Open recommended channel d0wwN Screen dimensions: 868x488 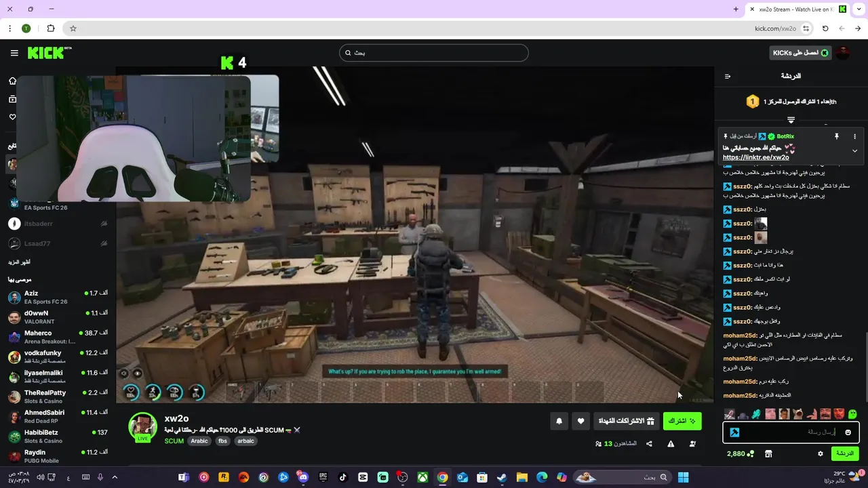coord(58,317)
